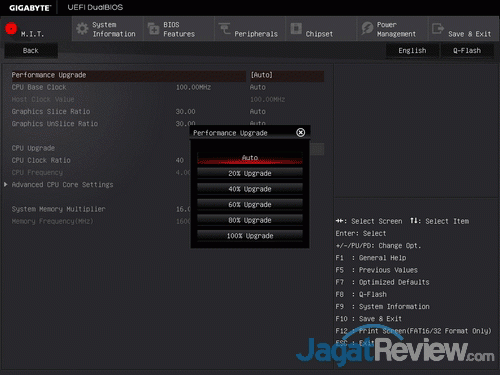
Task: Open the Save & Exit tab
Action: (464, 29)
